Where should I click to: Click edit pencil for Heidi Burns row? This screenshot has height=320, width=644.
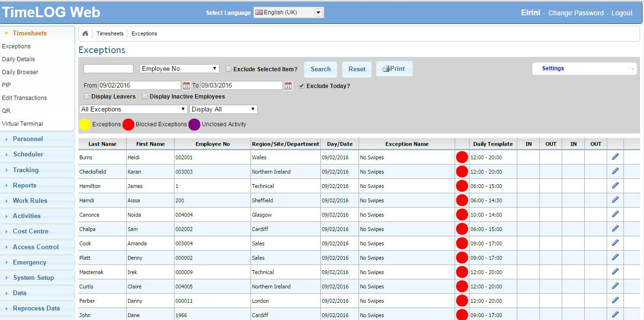(x=615, y=157)
